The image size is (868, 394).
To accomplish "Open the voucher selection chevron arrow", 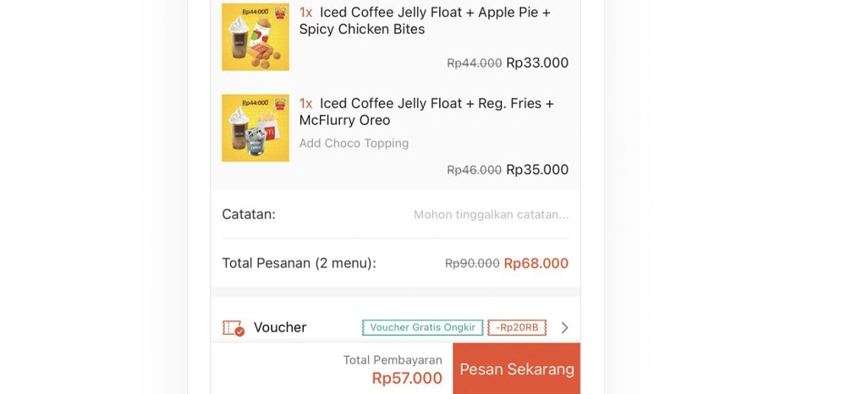I will click(565, 328).
